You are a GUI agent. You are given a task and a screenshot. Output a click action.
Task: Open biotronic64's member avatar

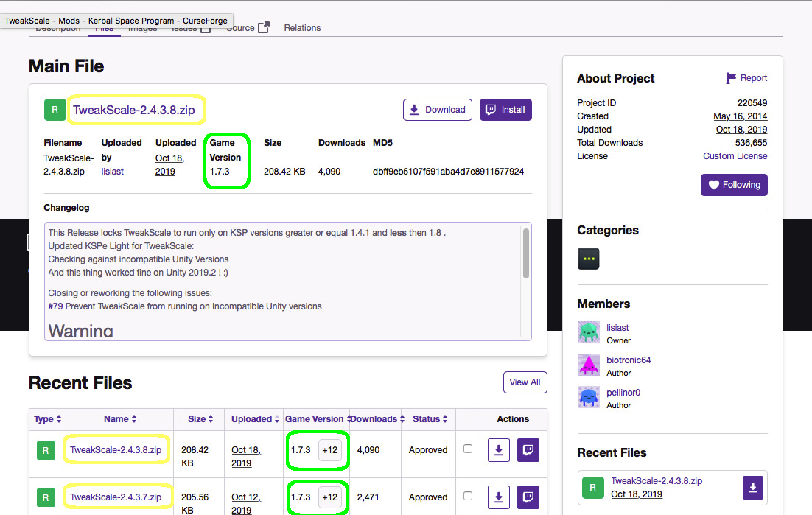(x=588, y=365)
